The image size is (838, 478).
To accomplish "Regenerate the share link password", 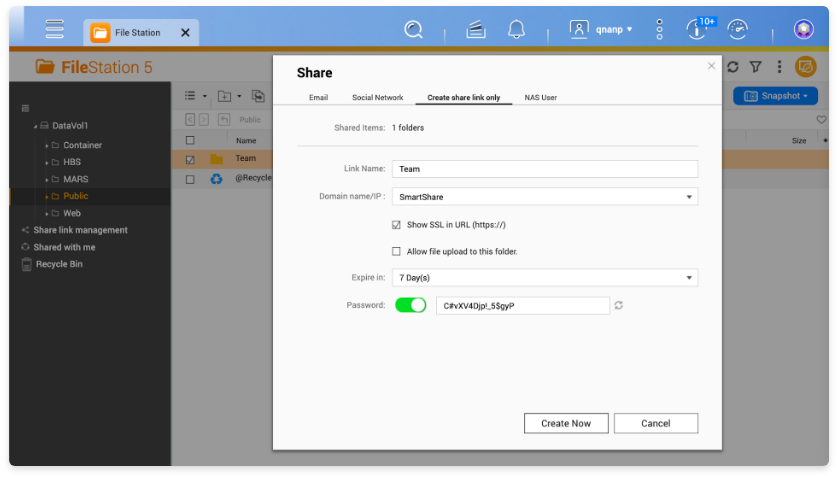I will point(619,306).
